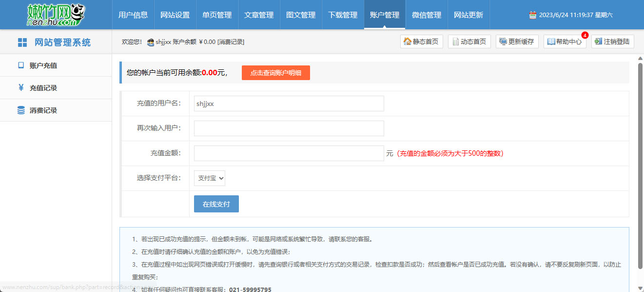Click the help center book icon

[551, 42]
